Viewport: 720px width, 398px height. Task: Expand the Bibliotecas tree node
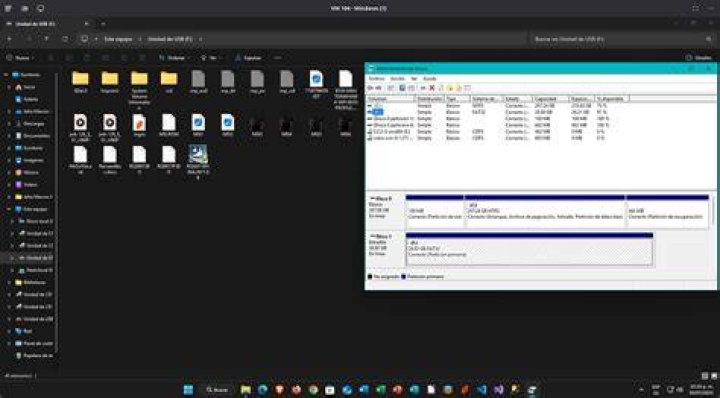8,282
